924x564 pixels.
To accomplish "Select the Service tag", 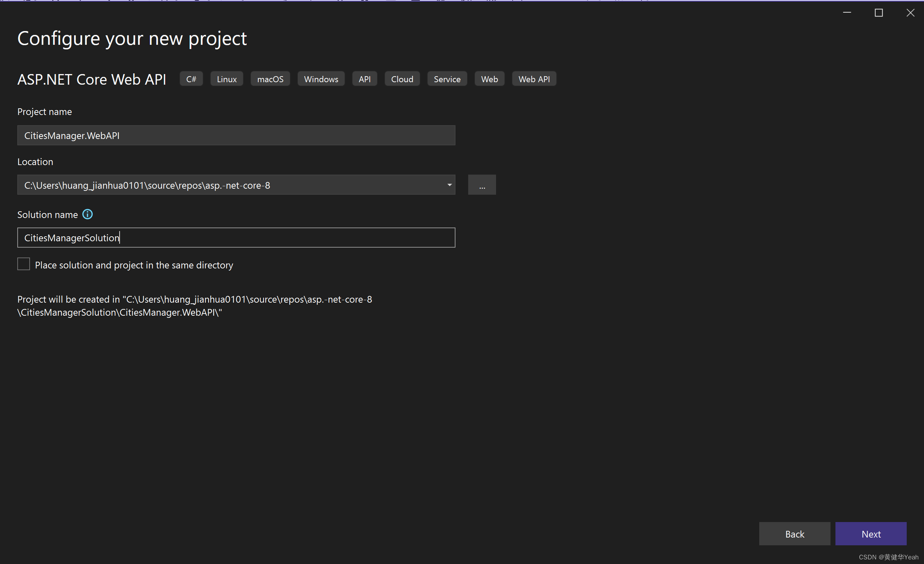I will [x=447, y=79].
